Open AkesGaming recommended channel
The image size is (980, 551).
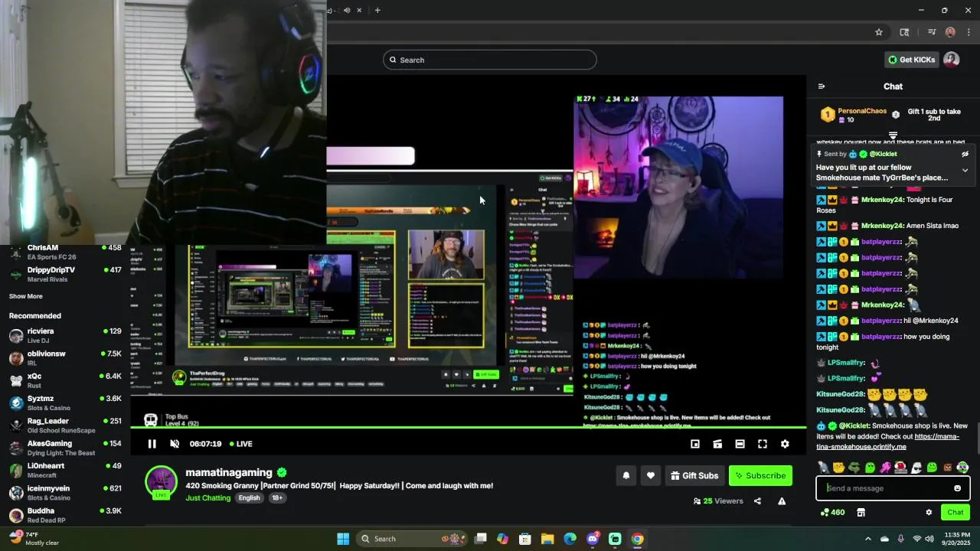click(x=65, y=448)
